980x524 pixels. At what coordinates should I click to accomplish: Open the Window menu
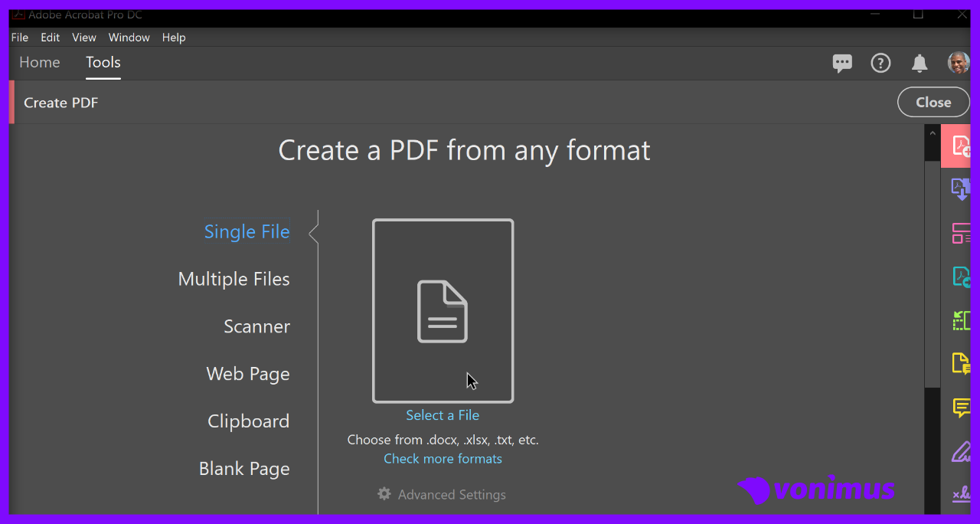pyautogui.click(x=129, y=38)
